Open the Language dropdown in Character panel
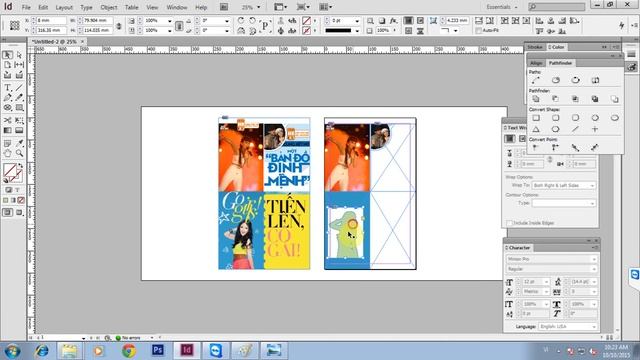The width and height of the screenshot is (640, 360). point(568,327)
